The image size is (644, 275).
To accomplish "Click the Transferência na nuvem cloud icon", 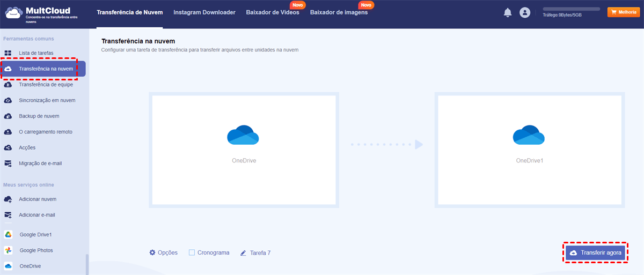I will pos(8,69).
